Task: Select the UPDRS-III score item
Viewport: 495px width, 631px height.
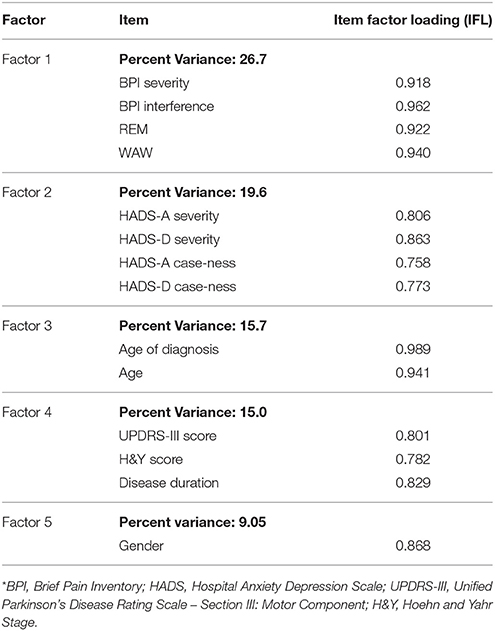Action: point(167,435)
